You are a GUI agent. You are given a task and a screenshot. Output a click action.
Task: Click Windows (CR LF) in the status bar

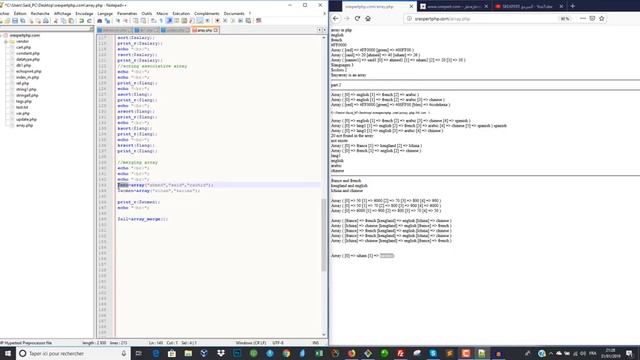click(251, 343)
